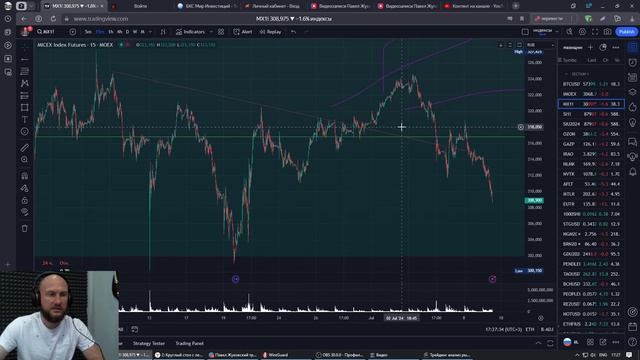Viewport: 640px width, 360px height.
Task: Add a symbol to compare
Action: (72, 32)
